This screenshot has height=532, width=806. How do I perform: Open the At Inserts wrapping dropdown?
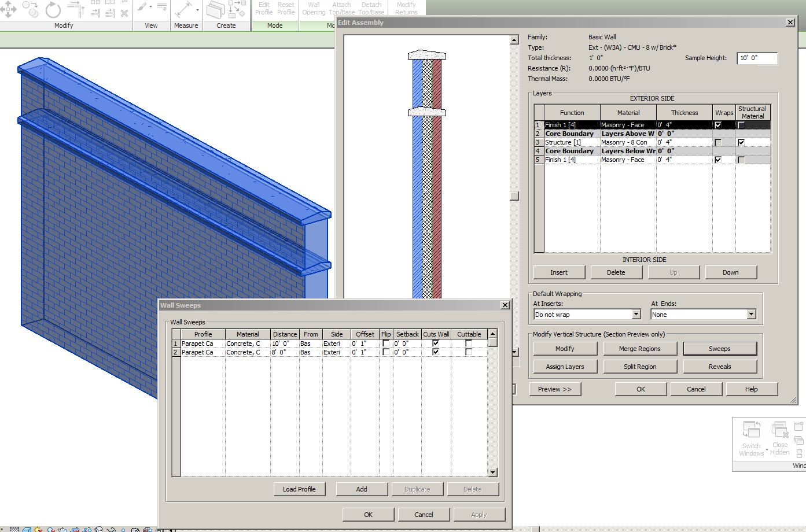[636, 315]
